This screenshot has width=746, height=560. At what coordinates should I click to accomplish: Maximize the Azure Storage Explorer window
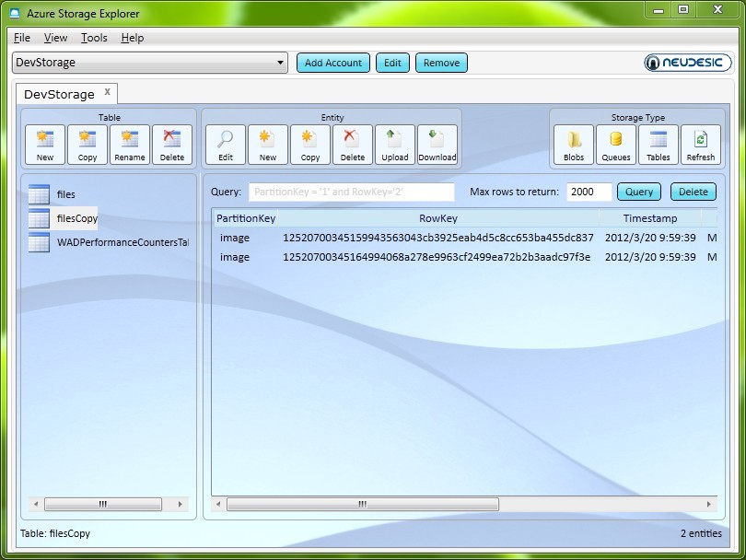point(683,9)
